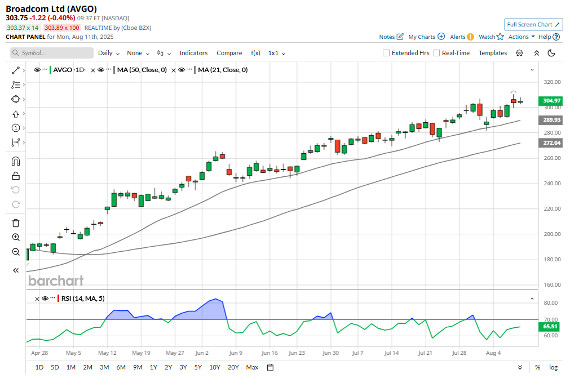Open the f(x) expressions menu
Screen dimensions: 579x392
click(x=255, y=53)
